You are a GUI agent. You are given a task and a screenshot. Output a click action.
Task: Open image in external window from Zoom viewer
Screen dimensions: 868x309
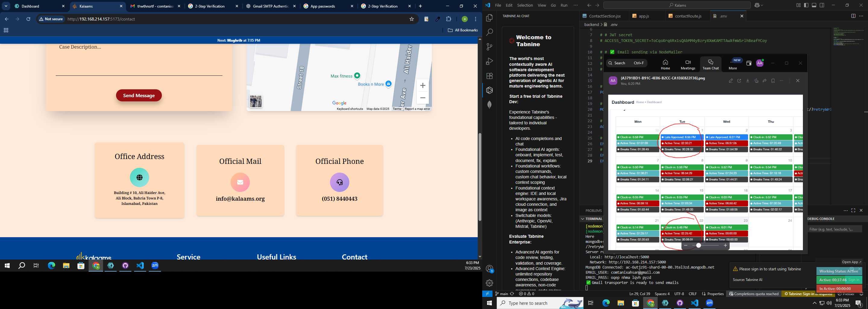(739, 81)
